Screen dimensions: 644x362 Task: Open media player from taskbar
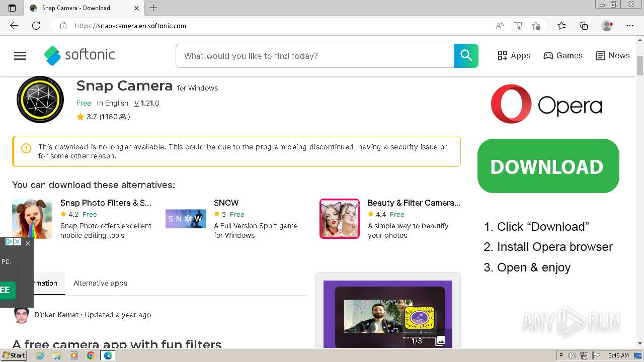[74, 355]
